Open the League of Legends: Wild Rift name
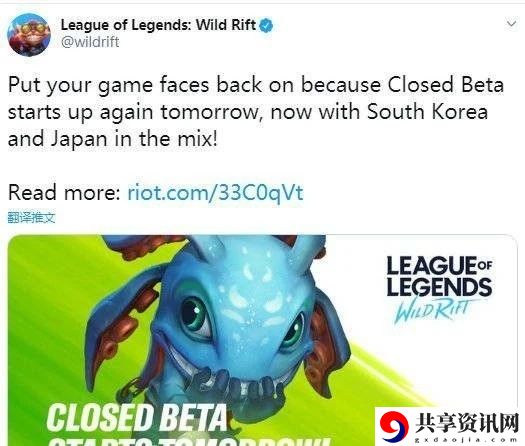Image resolution: width=525 pixels, height=446 pixels. (158, 25)
